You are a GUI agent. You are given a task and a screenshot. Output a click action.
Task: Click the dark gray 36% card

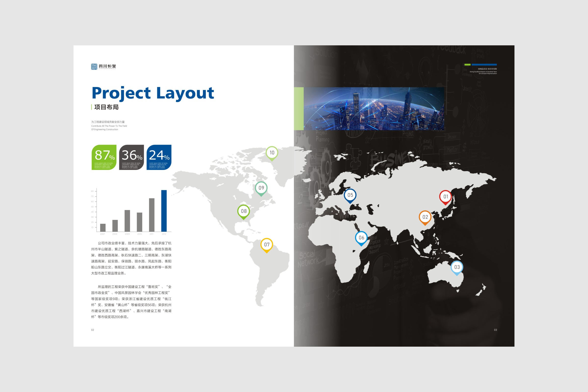pyautogui.click(x=131, y=157)
